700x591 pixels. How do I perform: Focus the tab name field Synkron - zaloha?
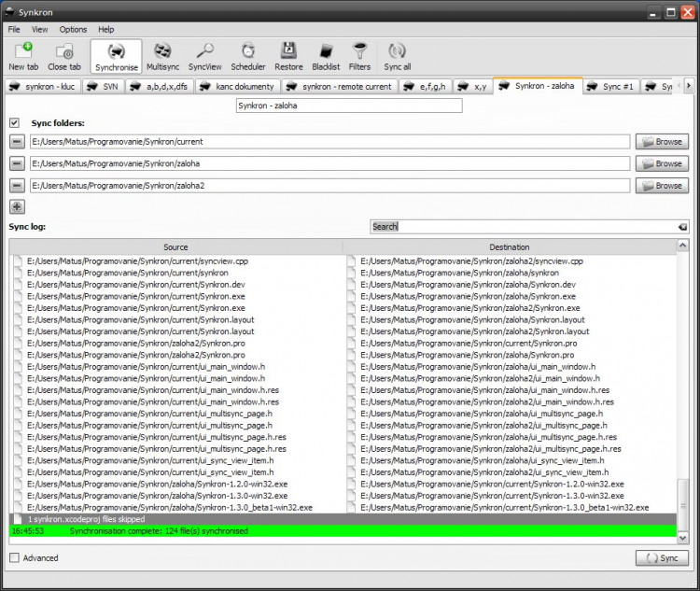[349, 106]
